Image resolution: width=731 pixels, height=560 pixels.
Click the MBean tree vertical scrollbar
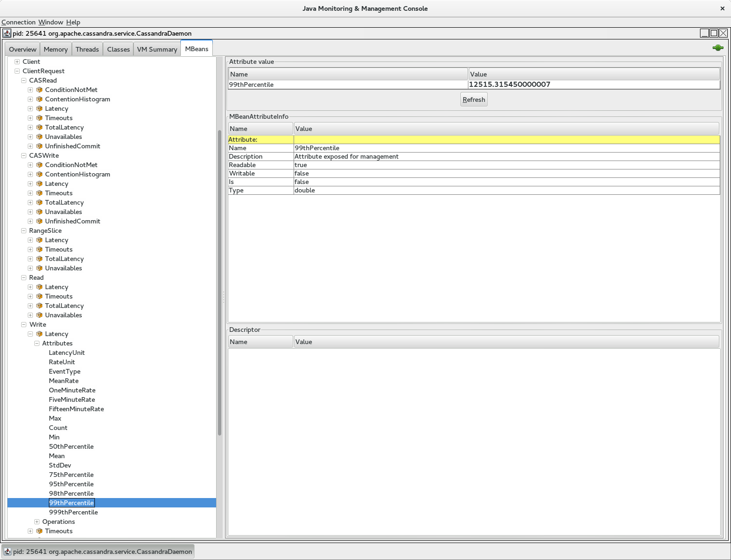click(219, 282)
